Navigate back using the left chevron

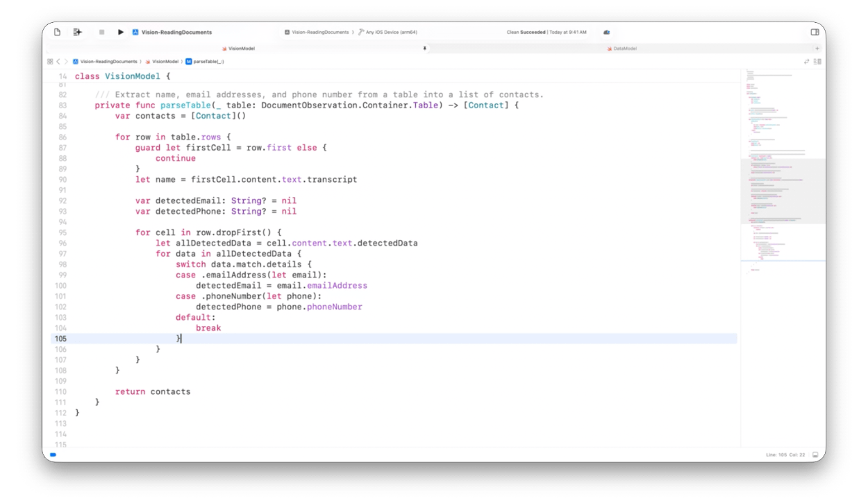57,61
